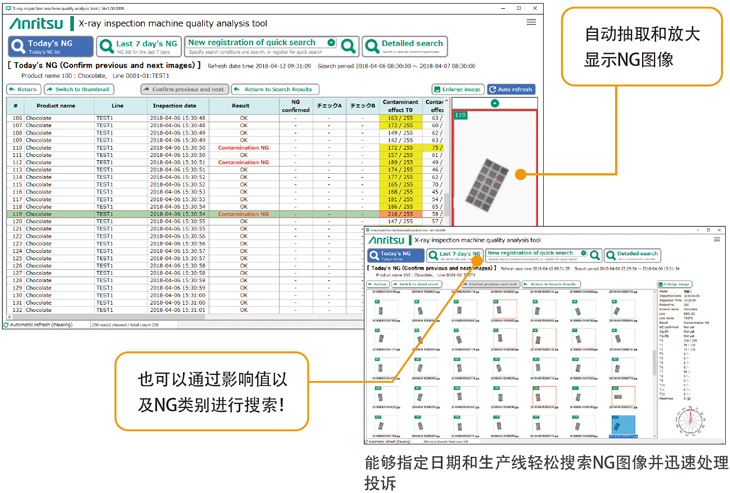
Task: Expand the quick search registration dropdown arrow
Action: point(331,42)
